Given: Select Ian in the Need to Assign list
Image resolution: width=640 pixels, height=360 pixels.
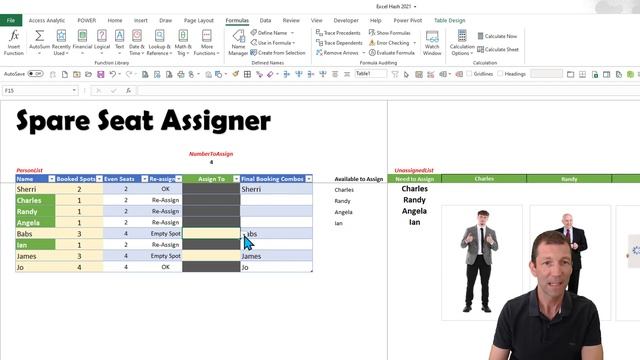Looking at the screenshot, I should [414, 222].
